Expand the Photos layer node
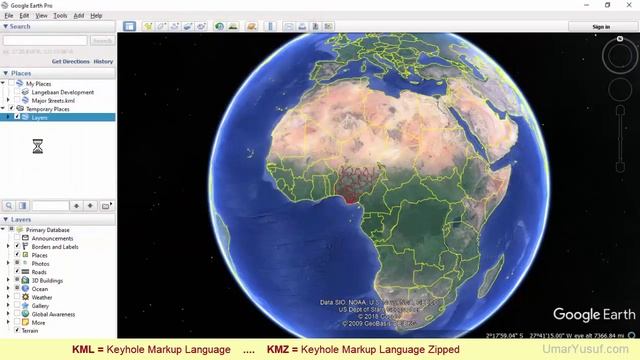The image size is (640, 360). pos(8,263)
